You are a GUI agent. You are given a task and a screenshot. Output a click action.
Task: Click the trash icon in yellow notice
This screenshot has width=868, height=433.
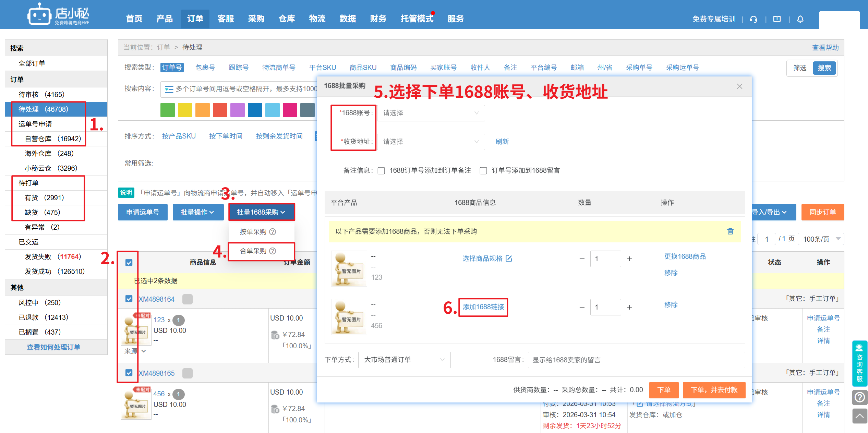(x=730, y=231)
